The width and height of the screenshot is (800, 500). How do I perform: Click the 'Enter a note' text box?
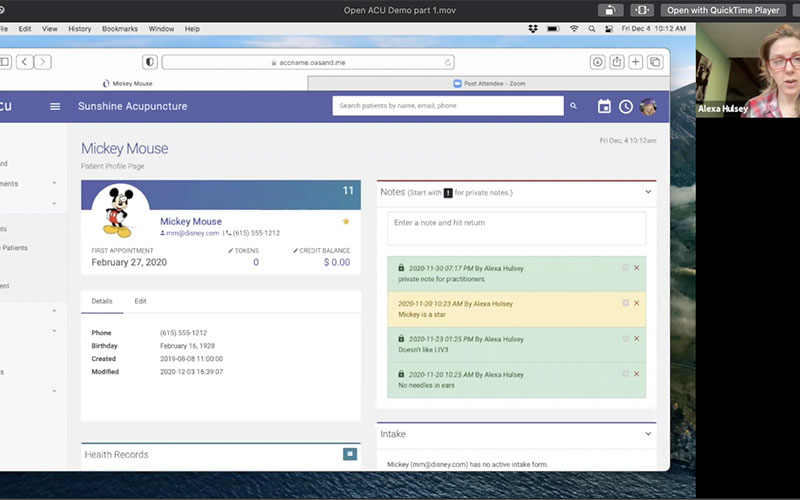click(516, 228)
